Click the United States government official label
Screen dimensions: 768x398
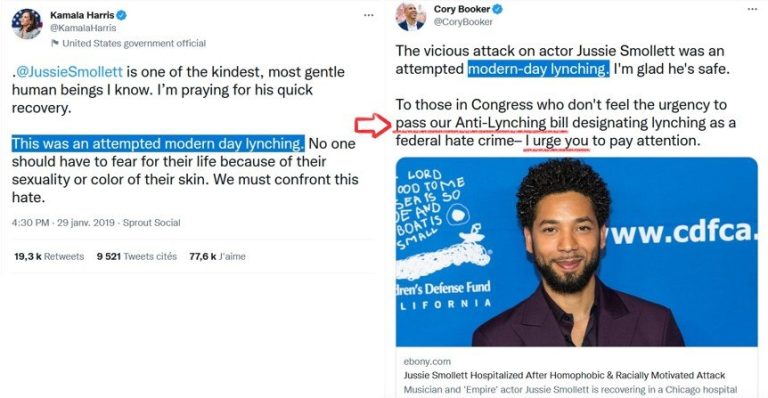[x=134, y=43]
